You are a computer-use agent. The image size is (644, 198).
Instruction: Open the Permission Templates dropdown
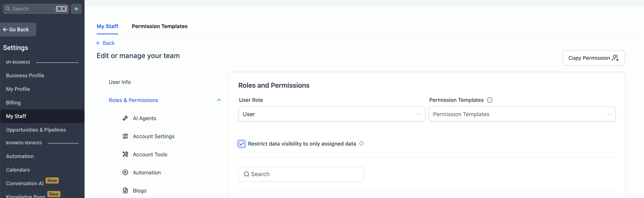point(522,114)
